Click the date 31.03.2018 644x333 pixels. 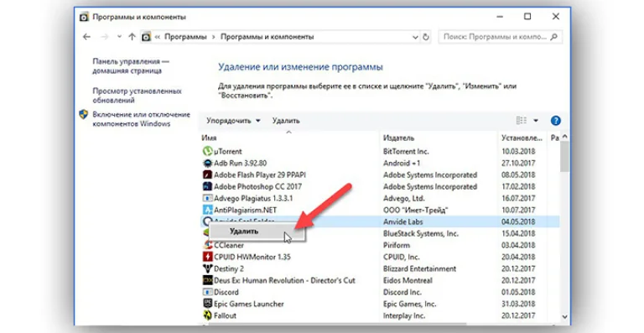point(518,304)
